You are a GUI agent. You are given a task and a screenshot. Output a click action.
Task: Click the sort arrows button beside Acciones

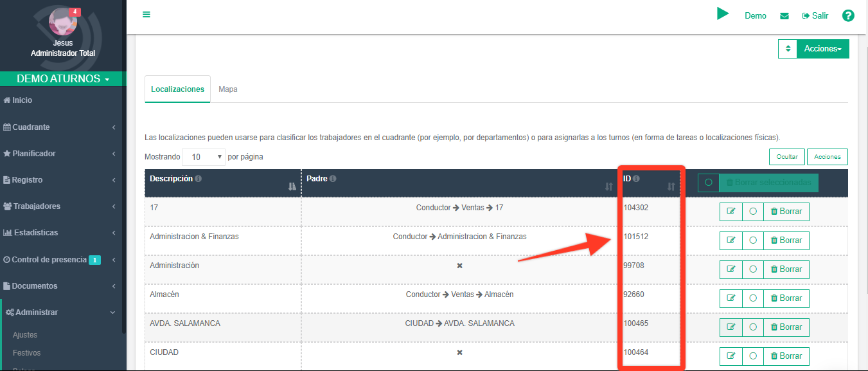tap(787, 49)
